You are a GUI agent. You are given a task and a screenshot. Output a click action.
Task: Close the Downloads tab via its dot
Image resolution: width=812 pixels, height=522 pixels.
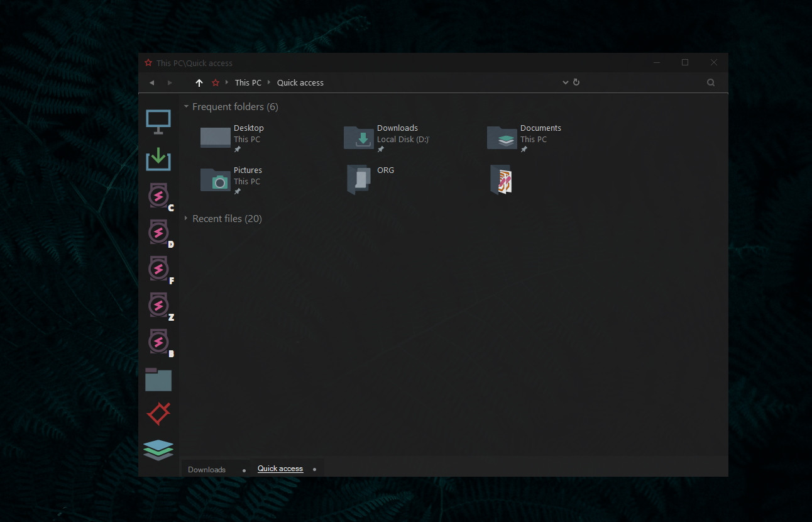click(x=244, y=470)
